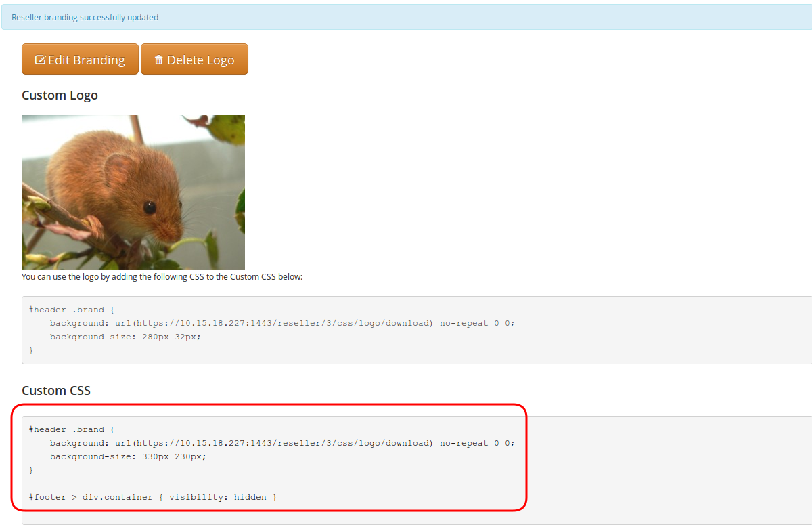Click the background url line in the Custom CSS block
Viewport: 812px width, 531px height.
[x=282, y=443]
